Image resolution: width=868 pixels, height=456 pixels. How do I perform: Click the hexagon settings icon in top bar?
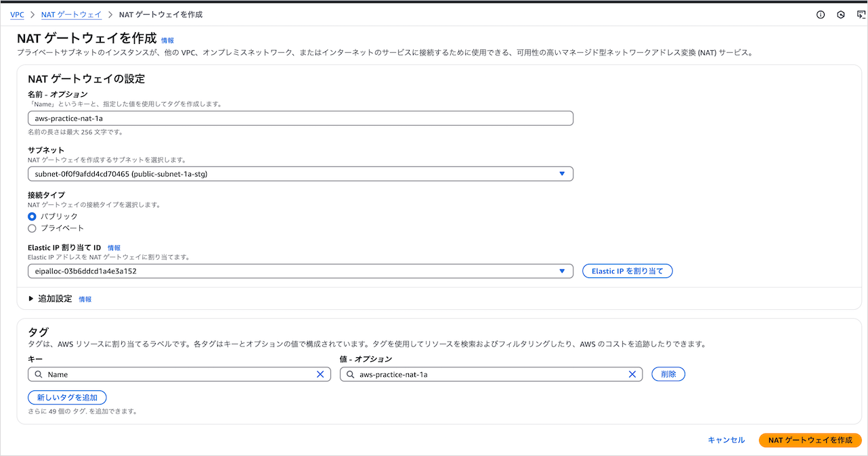pyautogui.click(x=841, y=14)
